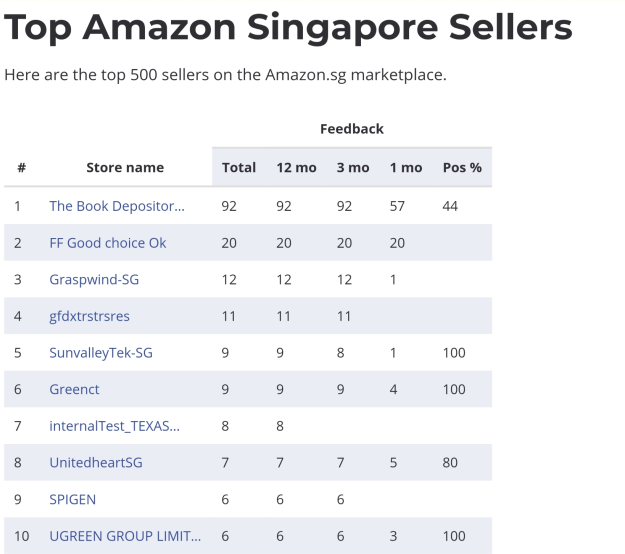The image size is (625, 554).
Task: Sort by 1 mo feedback column
Action: coord(406,167)
